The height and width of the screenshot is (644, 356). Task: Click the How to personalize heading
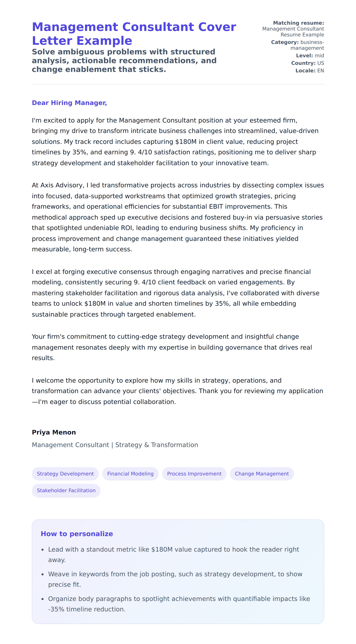(77, 534)
